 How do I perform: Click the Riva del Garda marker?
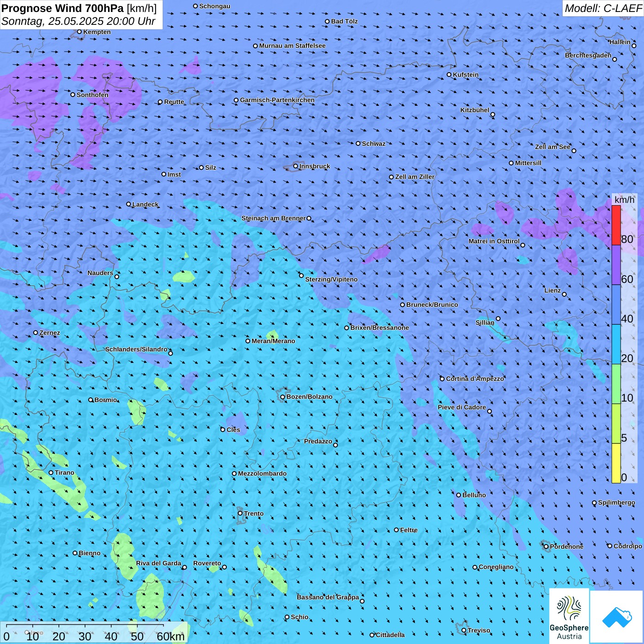click(x=184, y=567)
